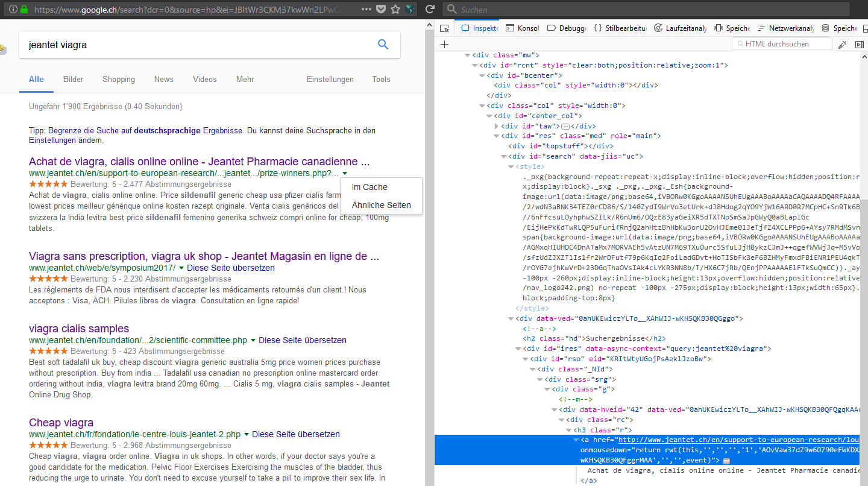Image resolution: width=868 pixels, height=486 pixels.
Task: Pick a color with the eyedropper tool
Action: (x=843, y=44)
